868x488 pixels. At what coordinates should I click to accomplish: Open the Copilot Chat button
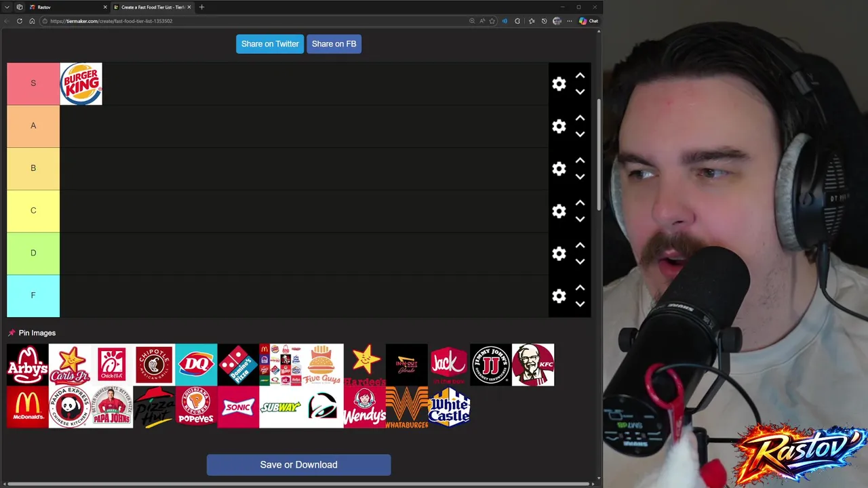589,21
